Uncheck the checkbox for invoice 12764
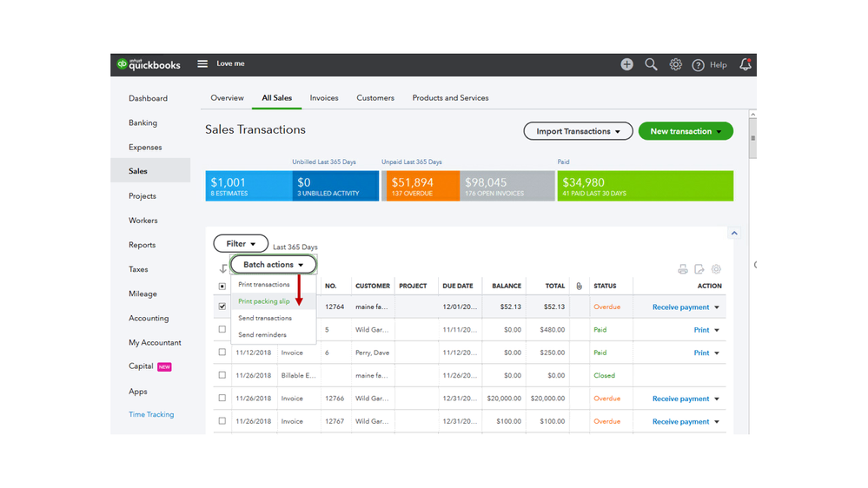868x488 pixels. coord(222,306)
